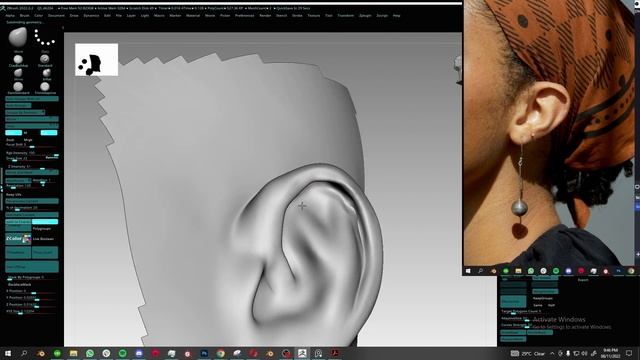This screenshot has width=640, height=360.
Task: Open the Transform menu
Action: (345, 16)
